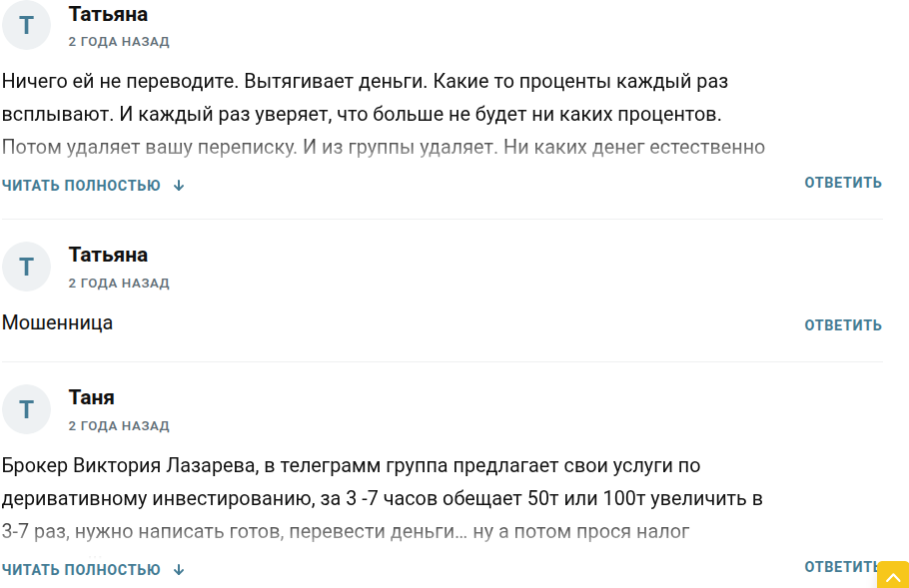Click the second Татьяна username heading
The image size is (909, 588).
point(106,255)
